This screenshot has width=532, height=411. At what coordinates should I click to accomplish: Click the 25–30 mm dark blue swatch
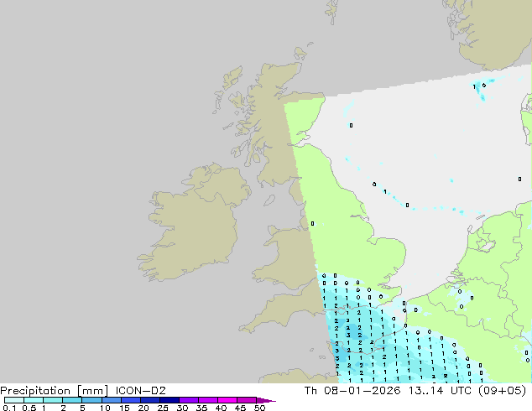[170, 400]
